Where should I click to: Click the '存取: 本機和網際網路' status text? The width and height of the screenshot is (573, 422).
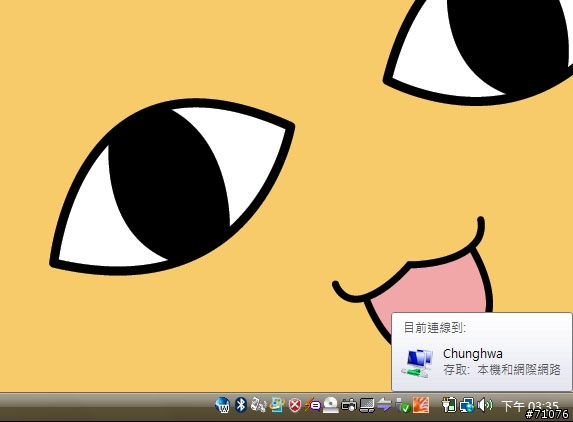(502, 370)
